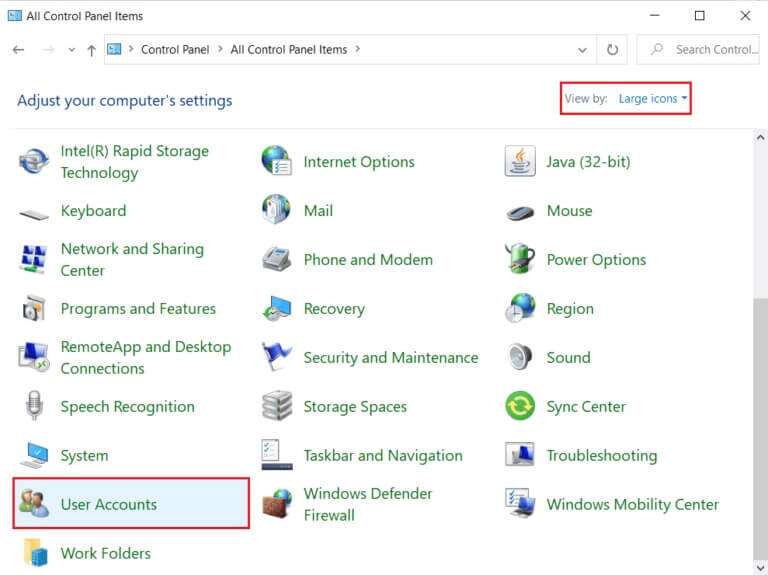Image resolution: width=768 pixels, height=575 pixels.
Task: Open the Troubleshooting icon
Action: 520,455
